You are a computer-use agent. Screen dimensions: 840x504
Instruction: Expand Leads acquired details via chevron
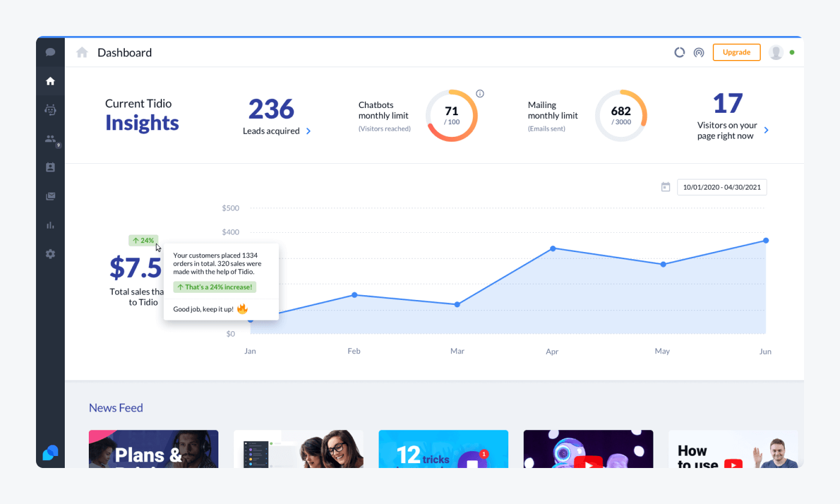click(308, 131)
